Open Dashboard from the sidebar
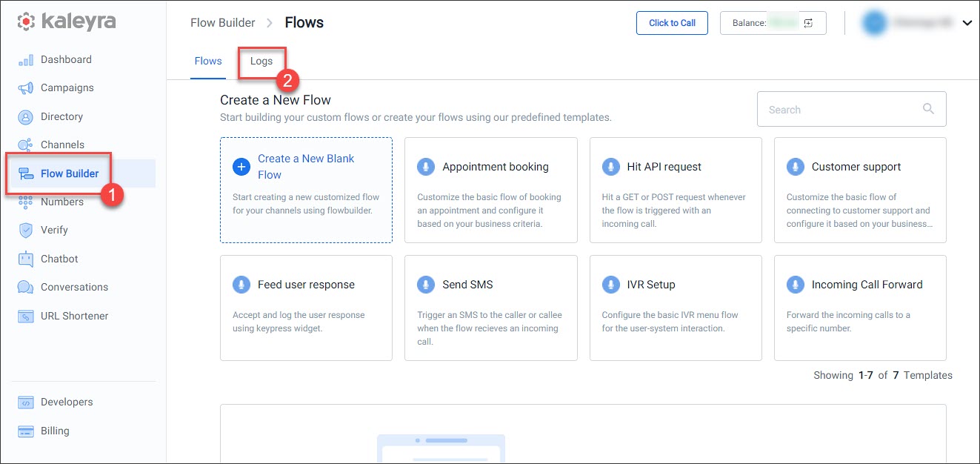The width and height of the screenshot is (980, 464). (x=66, y=59)
